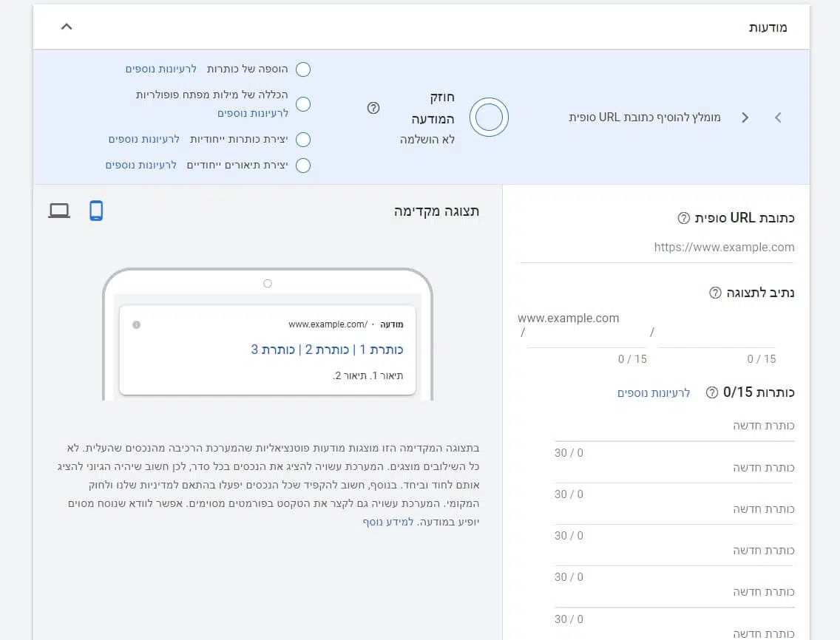Viewport: 840px width, 640px height.
Task: Click the www.example.com/ URL in the preview card
Action: click(x=328, y=324)
